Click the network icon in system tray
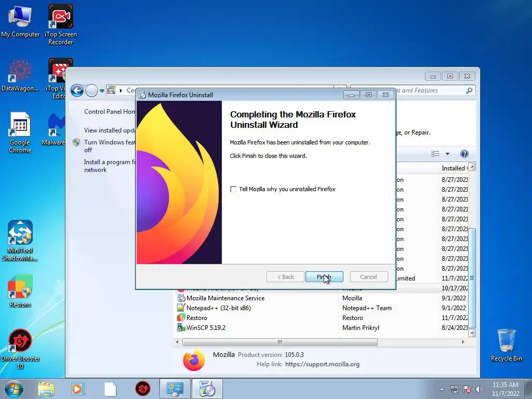This screenshot has height=399, width=532. 454,389
